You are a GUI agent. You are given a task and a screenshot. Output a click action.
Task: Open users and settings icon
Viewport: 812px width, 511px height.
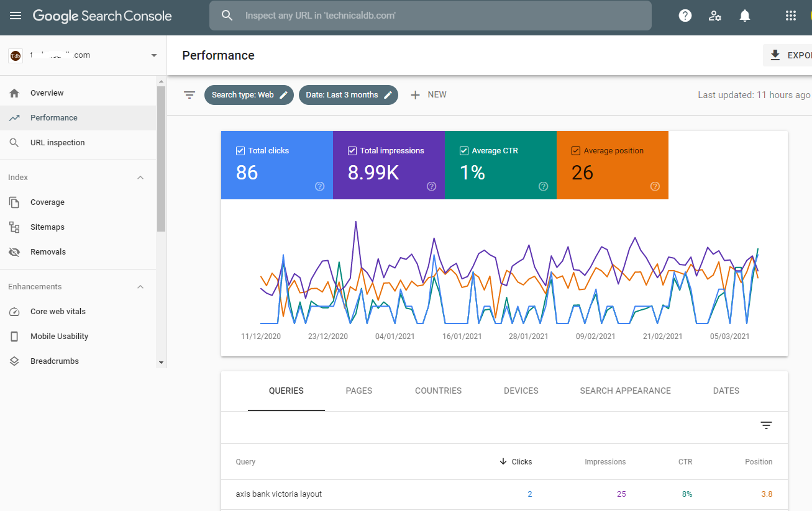pyautogui.click(x=715, y=16)
